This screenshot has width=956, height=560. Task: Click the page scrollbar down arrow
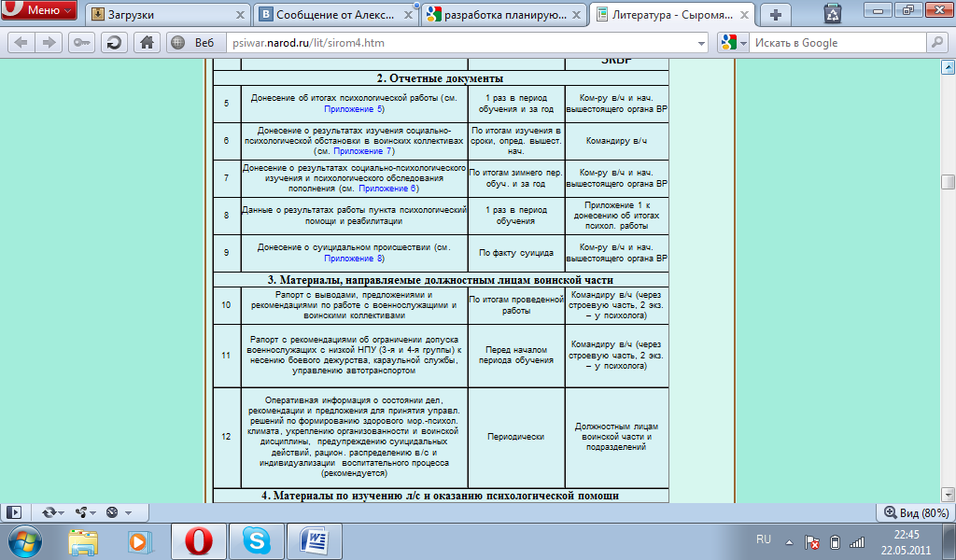[948, 494]
